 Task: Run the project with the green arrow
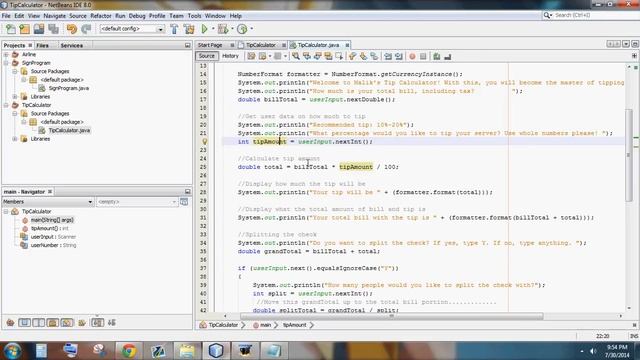pyautogui.click(x=204, y=29)
